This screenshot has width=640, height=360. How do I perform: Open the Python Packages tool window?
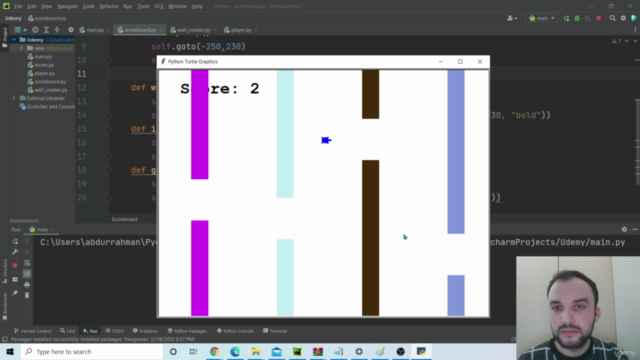[x=187, y=331]
